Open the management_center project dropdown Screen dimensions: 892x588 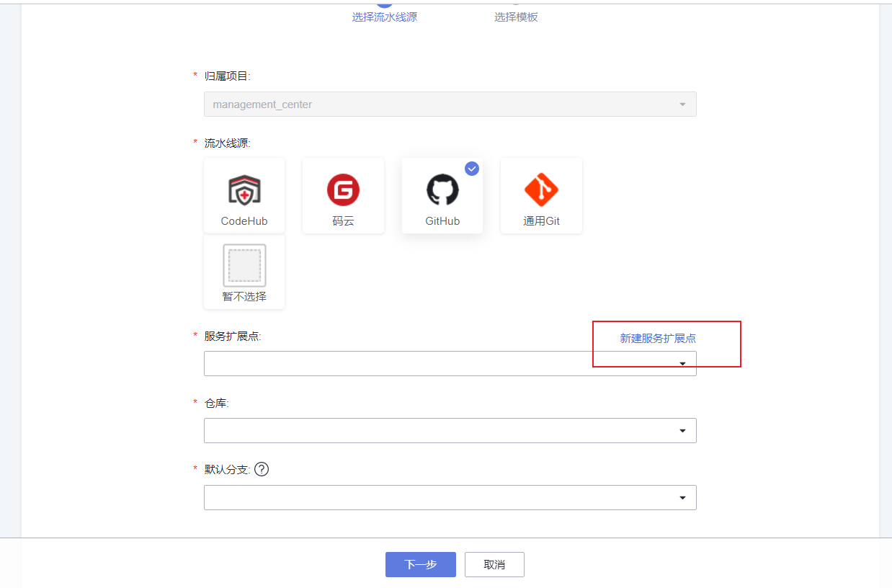450,104
